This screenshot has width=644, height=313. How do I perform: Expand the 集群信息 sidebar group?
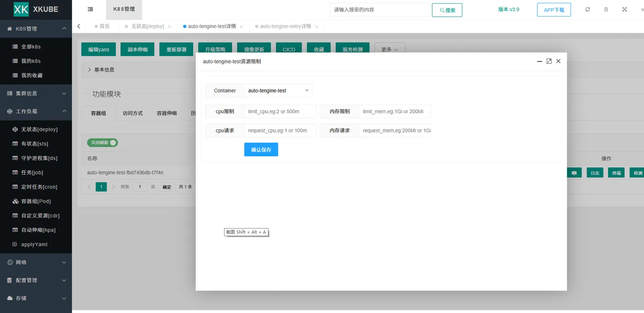coord(36,93)
